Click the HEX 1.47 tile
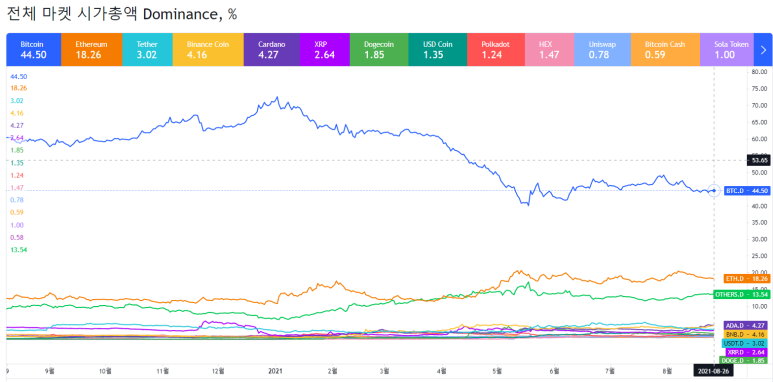The height and width of the screenshot is (382, 773). 549,50
